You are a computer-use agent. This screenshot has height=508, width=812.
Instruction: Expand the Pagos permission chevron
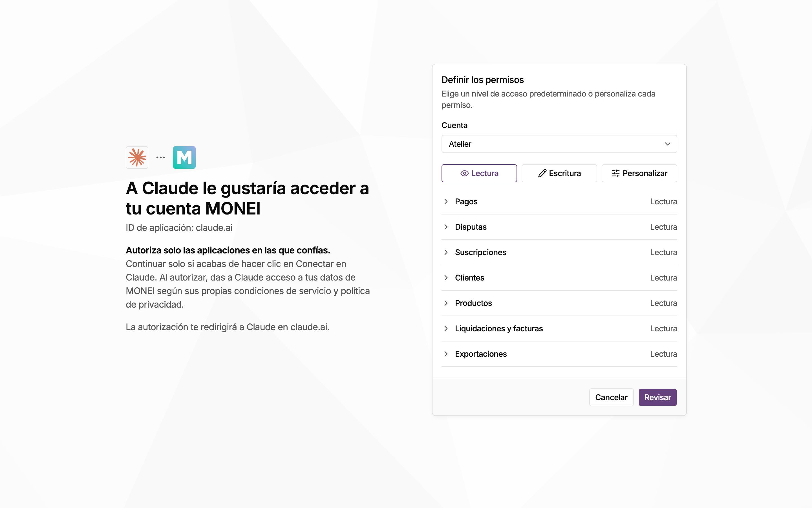pyautogui.click(x=446, y=202)
